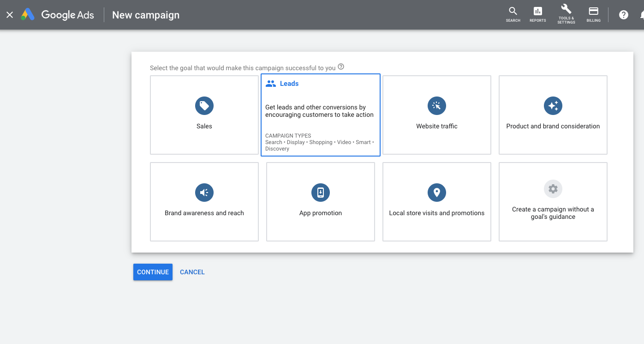Viewport: 644px width, 344px height.
Task: Close the new campaign screen with the X
Action: pyautogui.click(x=10, y=14)
